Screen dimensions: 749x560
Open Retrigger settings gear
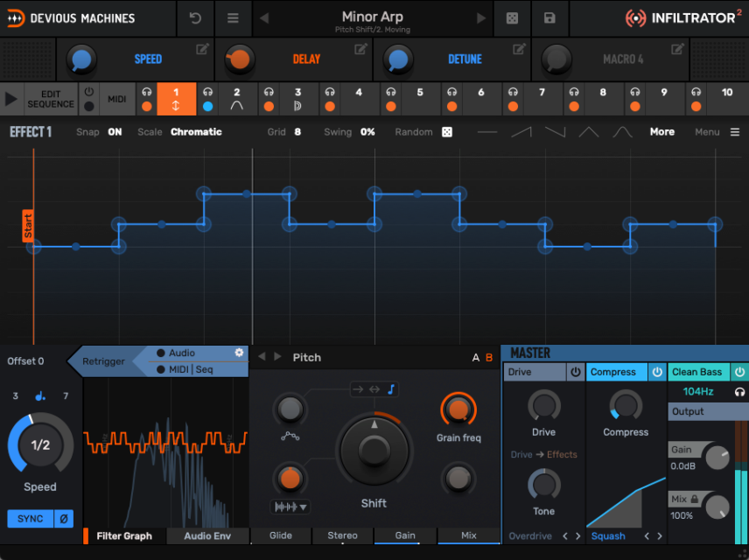tap(239, 353)
